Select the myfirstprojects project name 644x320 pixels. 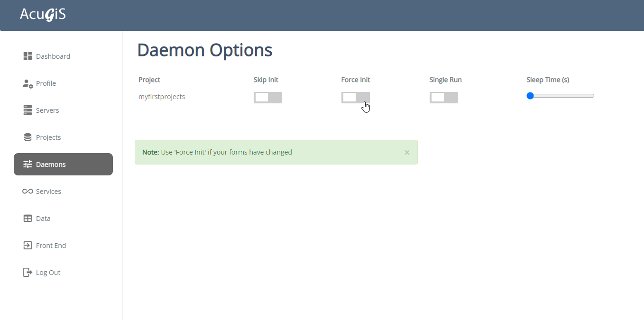[x=162, y=97]
